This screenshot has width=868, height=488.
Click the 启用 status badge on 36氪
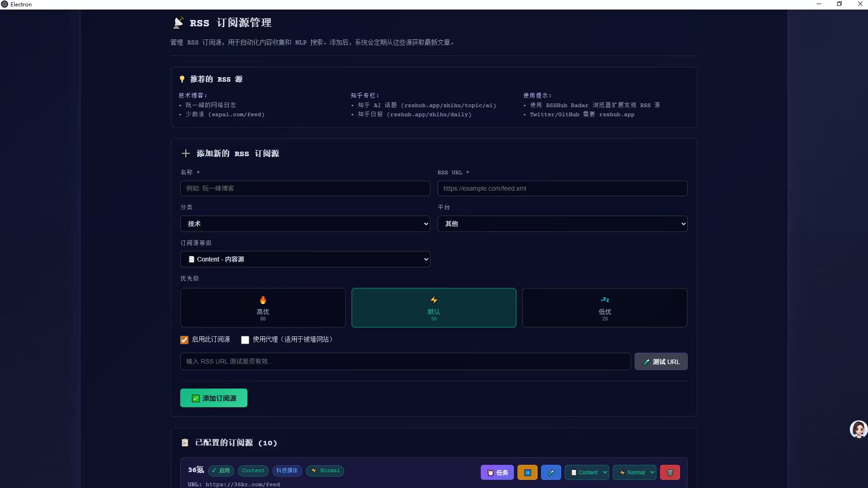[x=221, y=470]
